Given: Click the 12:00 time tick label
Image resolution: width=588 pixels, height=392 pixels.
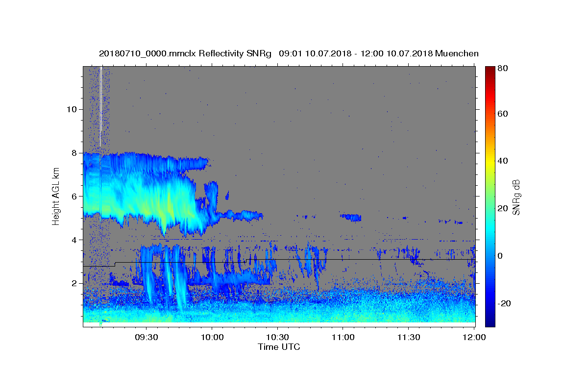Looking at the screenshot, I should [x=474, y=338].
